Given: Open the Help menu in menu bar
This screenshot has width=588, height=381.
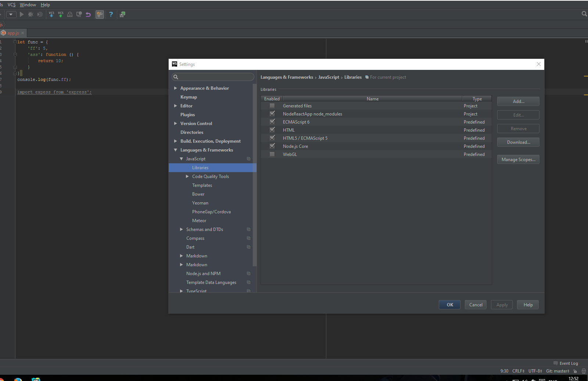Looking at the screenshot, I should pyautogui.click(x=45, y=5).
